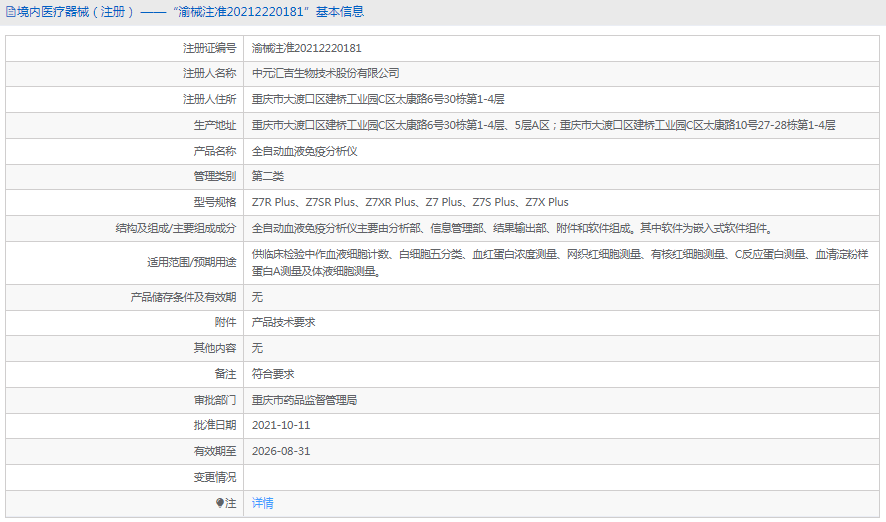Click structure description mentioning 嵌入式软件组件

(x=513, y=228)
